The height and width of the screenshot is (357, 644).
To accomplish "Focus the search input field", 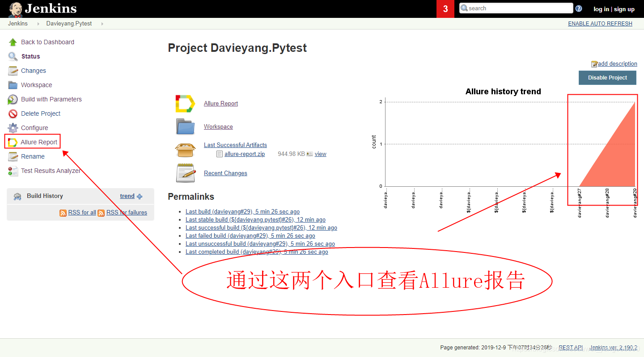I will [516, 8].
